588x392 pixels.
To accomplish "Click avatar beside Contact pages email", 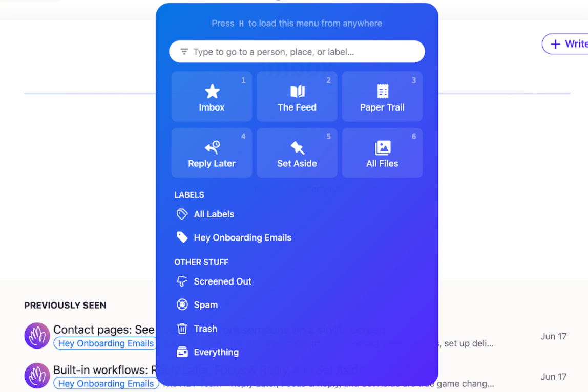I will pyautogui.click(x=37, y=335).
